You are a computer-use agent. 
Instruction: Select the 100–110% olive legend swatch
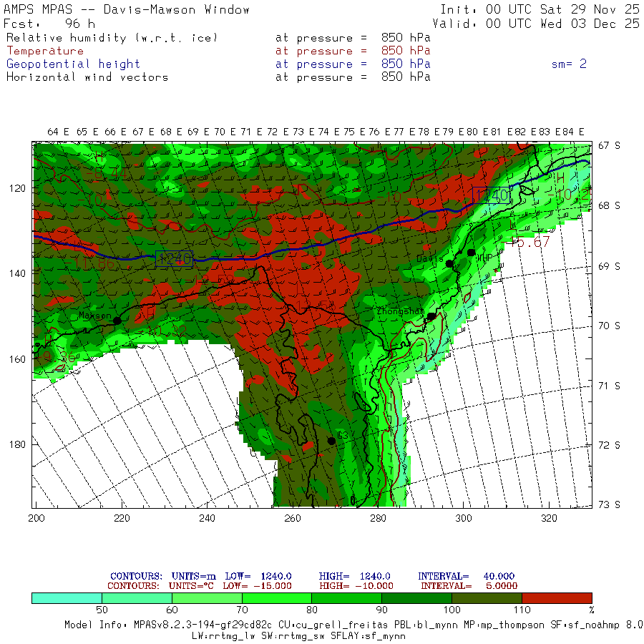[x=487, y=598]
